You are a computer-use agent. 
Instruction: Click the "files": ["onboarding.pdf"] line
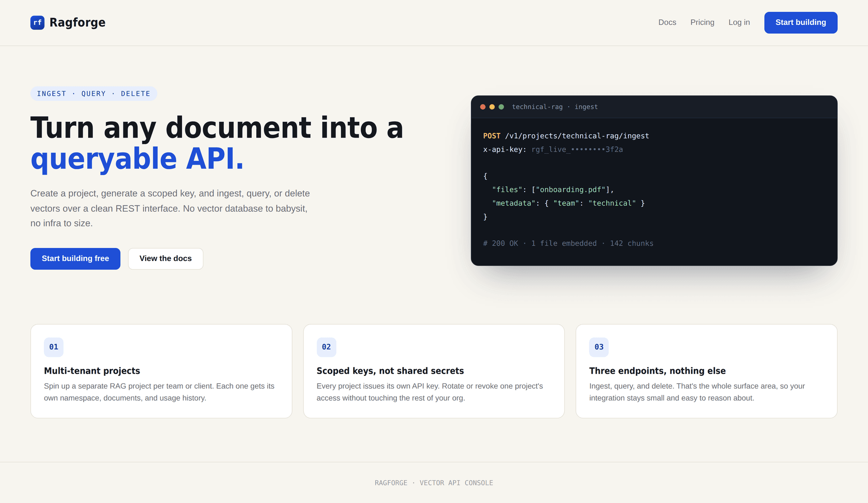click(x=553, y=190)
